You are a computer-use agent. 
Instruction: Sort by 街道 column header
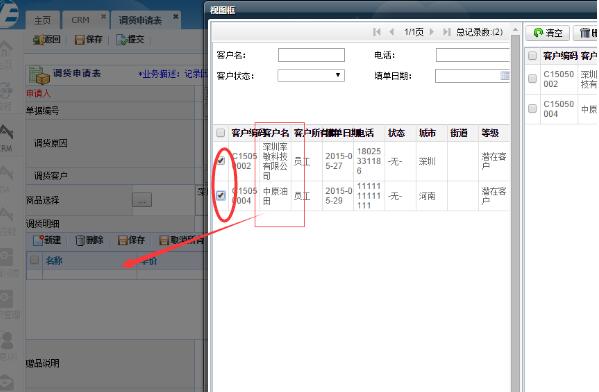click(x=458, y=133)
